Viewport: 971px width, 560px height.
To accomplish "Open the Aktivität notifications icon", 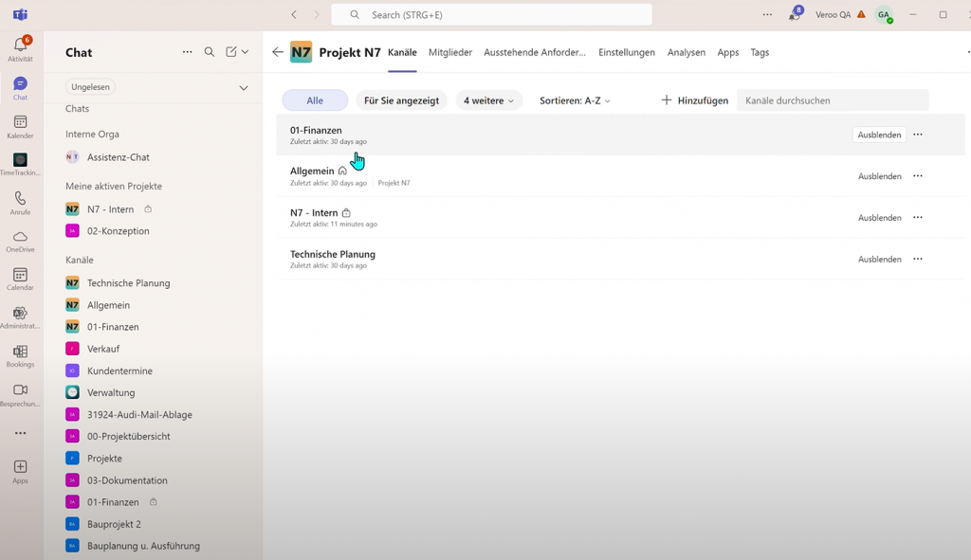I will click(21, 45).
